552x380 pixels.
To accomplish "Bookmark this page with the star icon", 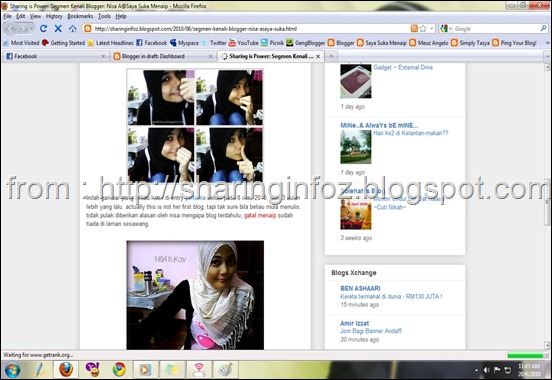I will [x=423, y=29].
